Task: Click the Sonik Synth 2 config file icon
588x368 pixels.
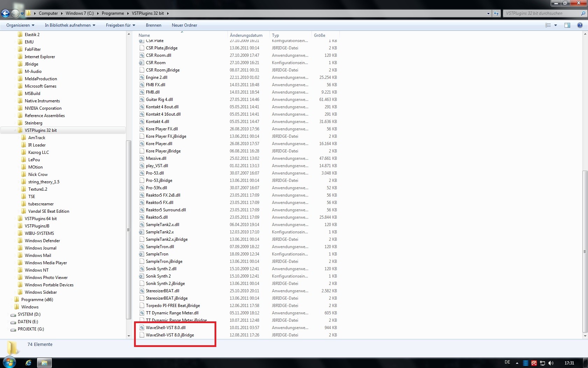Action: (142, 276)
